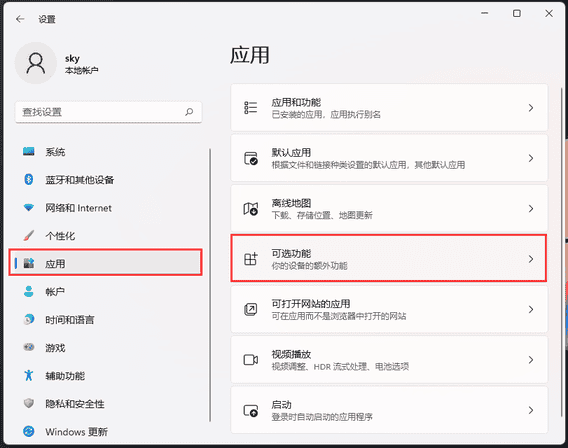Viewport: 568px width, 448px height.
Task: Expand the 可选功能 chevron
Action: point(531,259)
